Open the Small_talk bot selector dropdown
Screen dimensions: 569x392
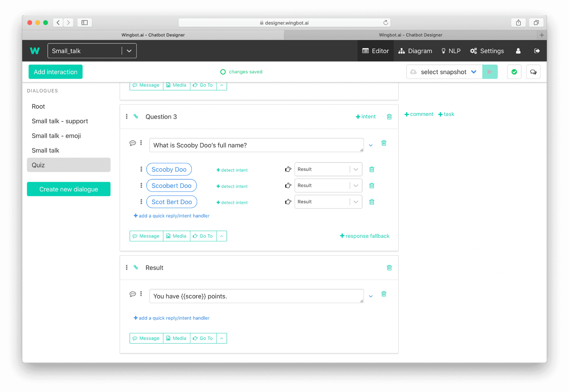129,51
